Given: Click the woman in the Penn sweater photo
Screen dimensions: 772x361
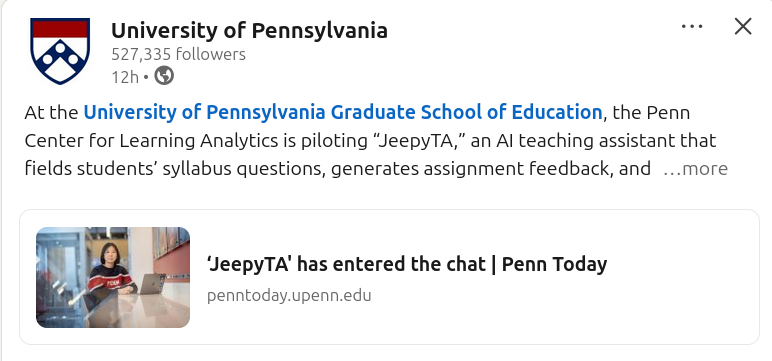Looking at the screenshot, I should click(110, 271).
